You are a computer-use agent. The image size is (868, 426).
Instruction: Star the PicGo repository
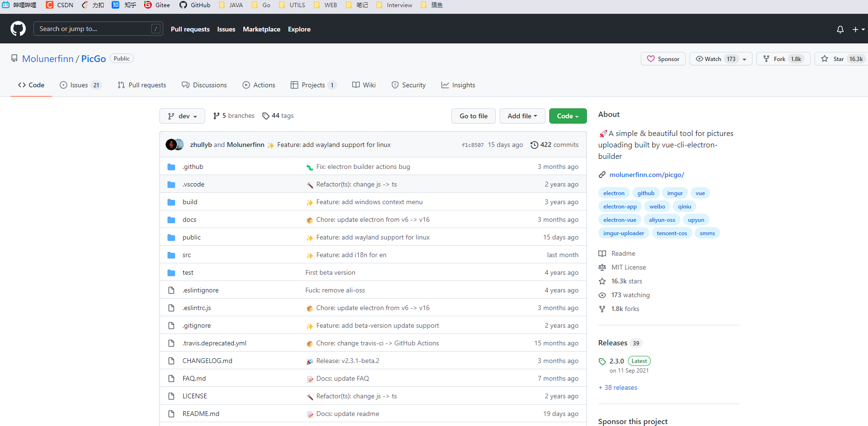pyautogui.click(x=842, y=59)
